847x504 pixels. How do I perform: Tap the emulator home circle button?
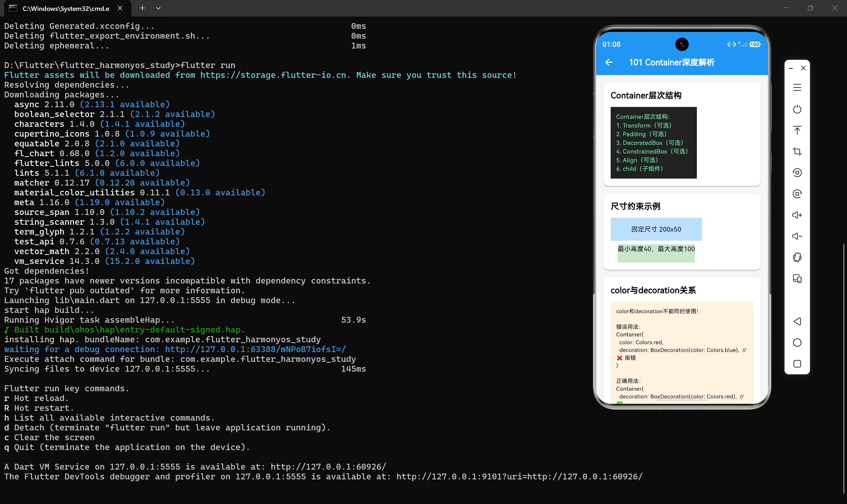797,342
